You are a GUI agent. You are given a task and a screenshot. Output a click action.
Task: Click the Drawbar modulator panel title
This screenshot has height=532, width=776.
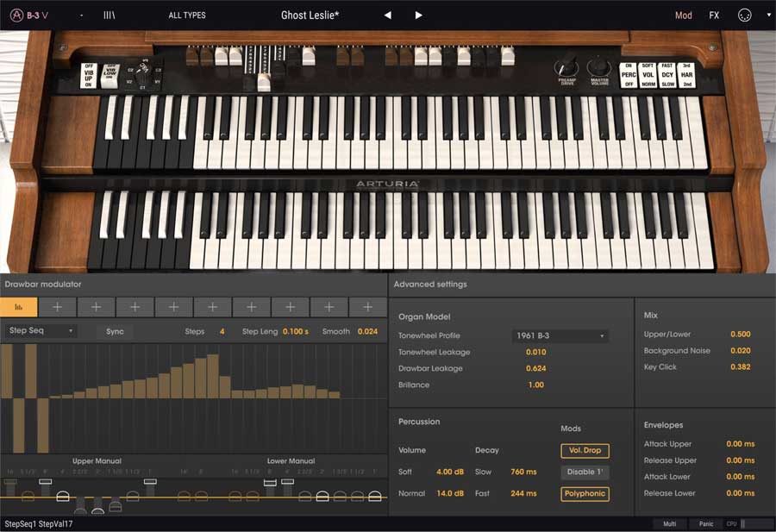(43, 285)
